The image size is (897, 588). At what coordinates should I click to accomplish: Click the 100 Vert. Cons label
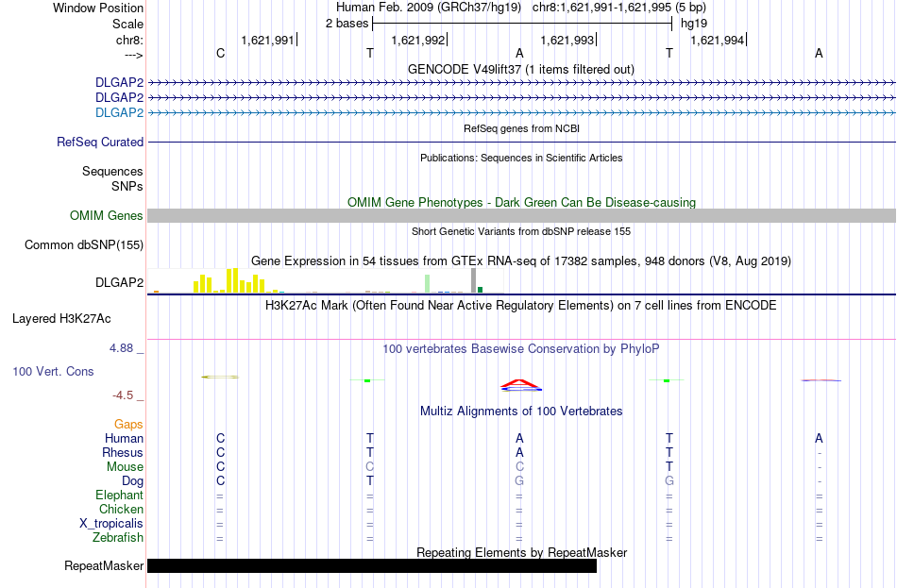click(x=53, y=372)
